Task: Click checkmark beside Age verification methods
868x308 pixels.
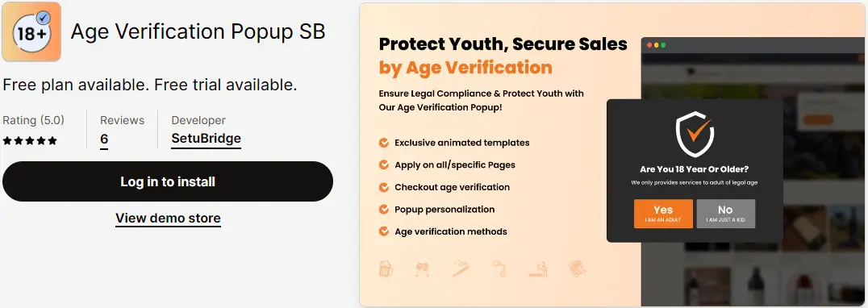Action: point(384,231)
